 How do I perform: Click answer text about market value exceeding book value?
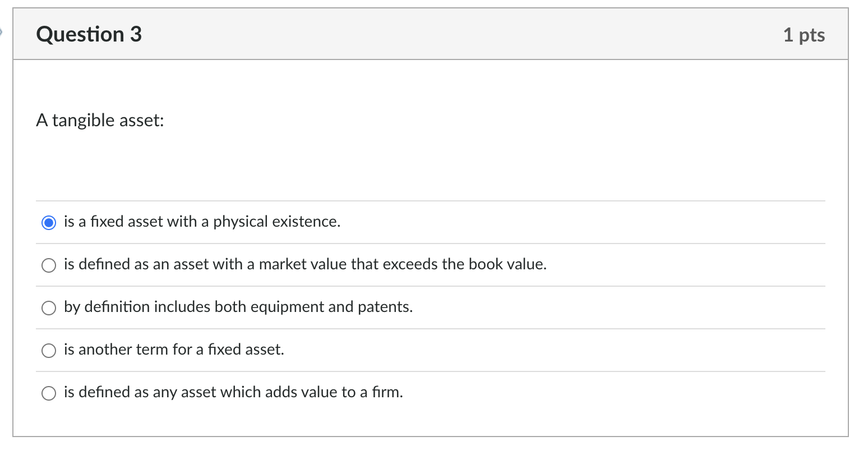pyautogui.click(x=305, y=264)
